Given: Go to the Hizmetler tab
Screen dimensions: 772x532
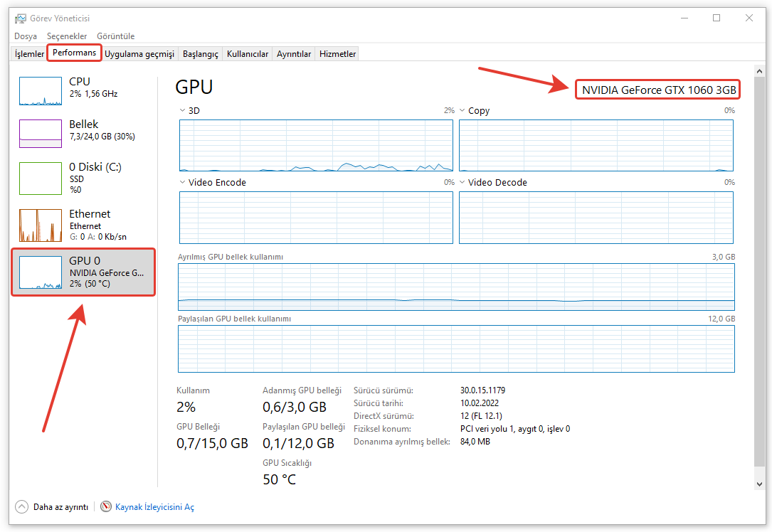Looking at the screenshot, I should [x=337, y=54].
